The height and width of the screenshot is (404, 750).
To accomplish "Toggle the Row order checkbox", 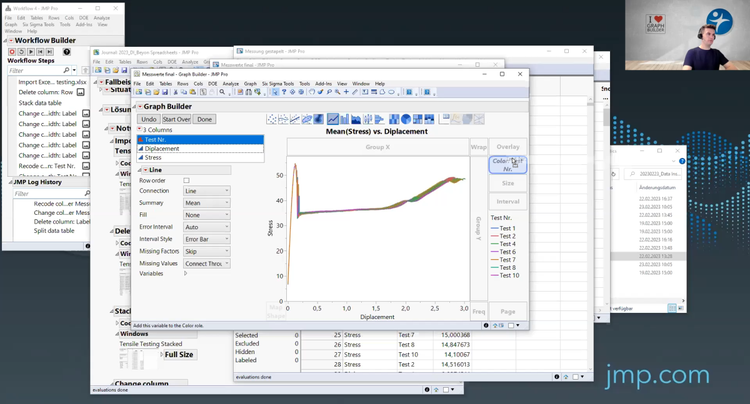I will [186, 180].
